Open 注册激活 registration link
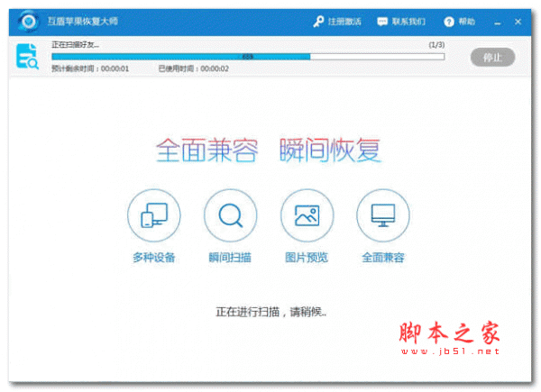Screen dimensions: 541x392 344,22
